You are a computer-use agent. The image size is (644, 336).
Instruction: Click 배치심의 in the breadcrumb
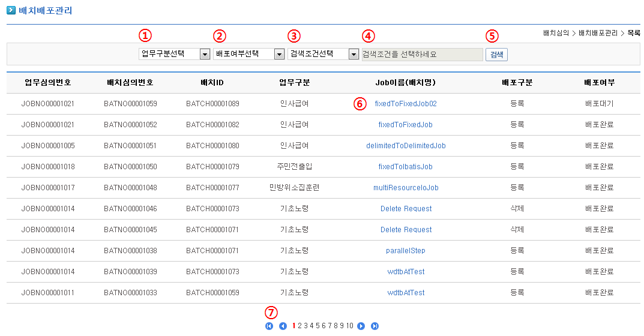(x=555, y=33)
